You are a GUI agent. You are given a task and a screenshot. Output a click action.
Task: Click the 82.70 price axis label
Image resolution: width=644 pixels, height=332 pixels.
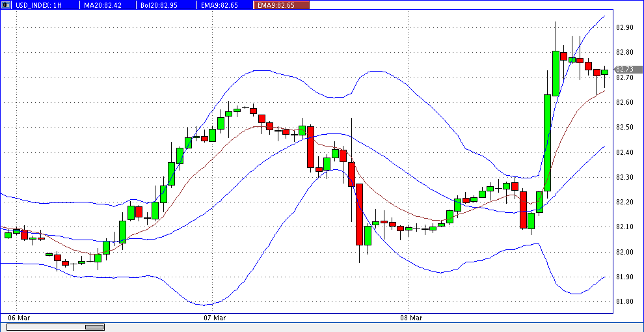pyautogui.click(x=624, y=77)
